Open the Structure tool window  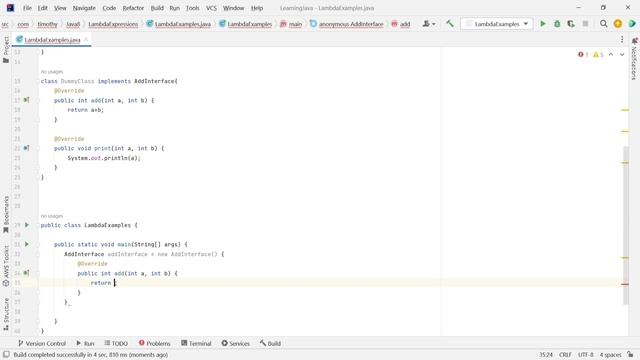pyautogui.click(x=6, y=314)
